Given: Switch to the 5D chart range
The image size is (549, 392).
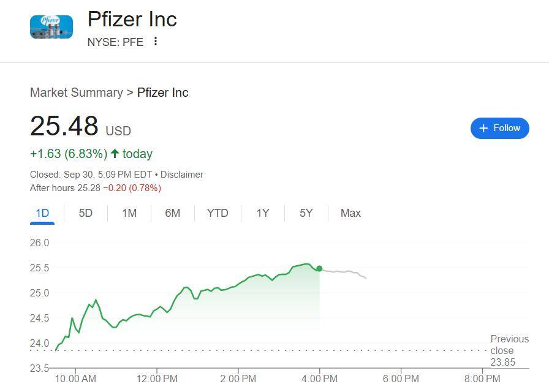Looking at the screenshot, I should tap(86, 213).
